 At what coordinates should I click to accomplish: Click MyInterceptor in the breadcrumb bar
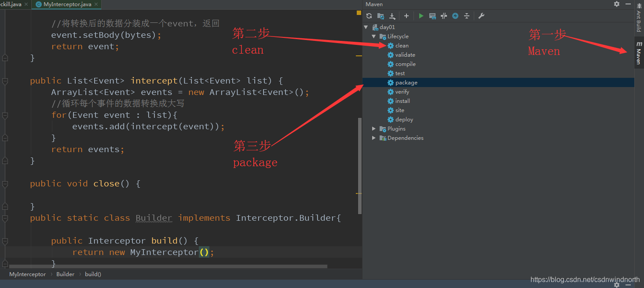(27, 274)
